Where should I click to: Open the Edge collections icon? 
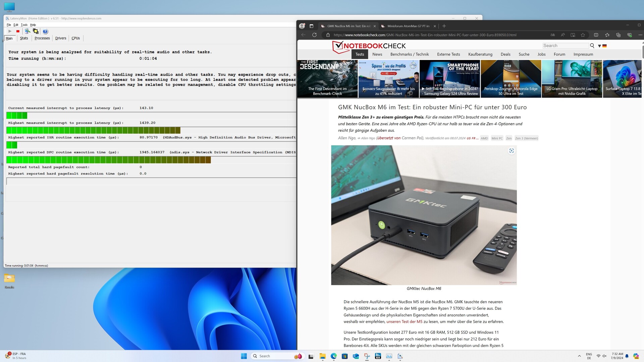[618, 35]
